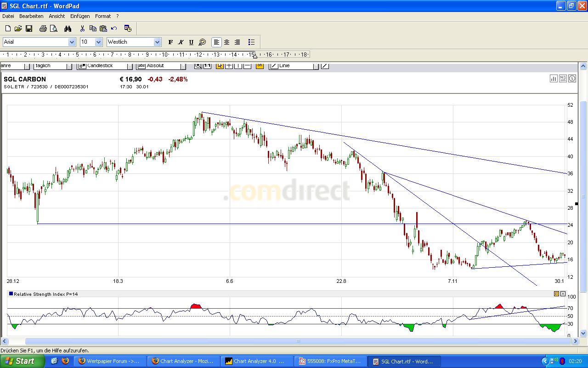Open the Windows Start menu
The width and height of the screenshot is (588, 368).
(x=23, y=361)
